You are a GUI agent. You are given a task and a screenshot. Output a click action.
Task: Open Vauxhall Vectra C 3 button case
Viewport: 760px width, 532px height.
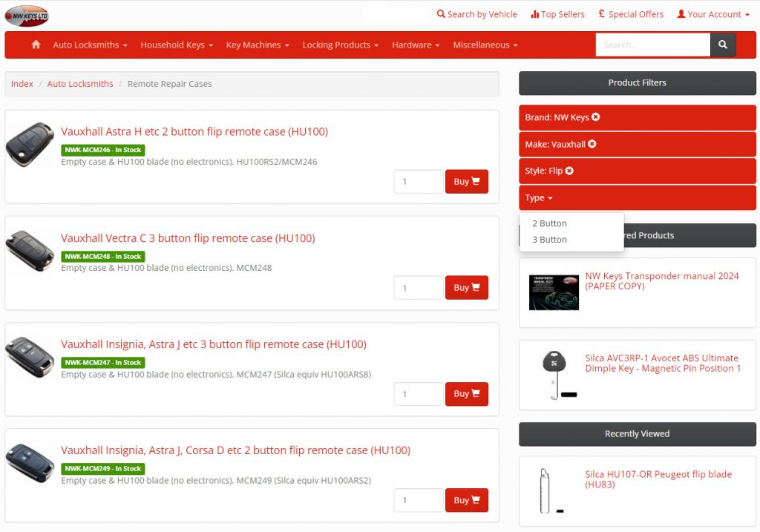click(188, 238)
